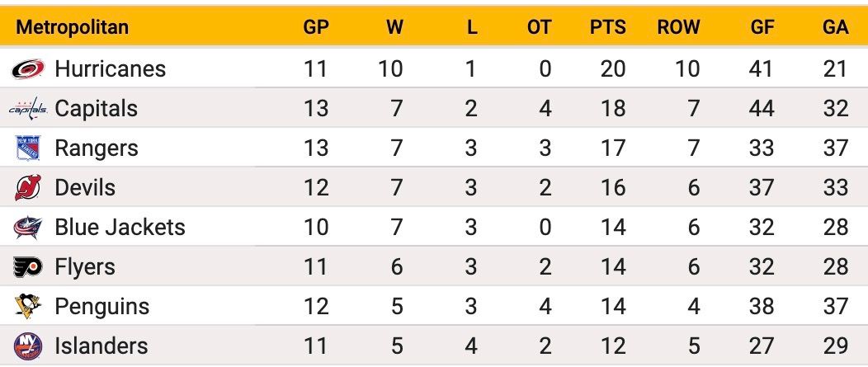Click the Devils team logo
The width and height of the screenshot is (868, 367).
coord(28,188)
